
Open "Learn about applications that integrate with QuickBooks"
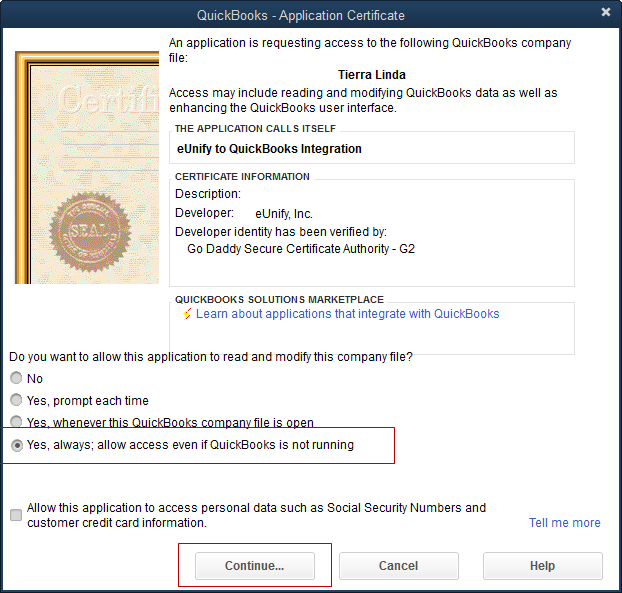coord(347,314)
